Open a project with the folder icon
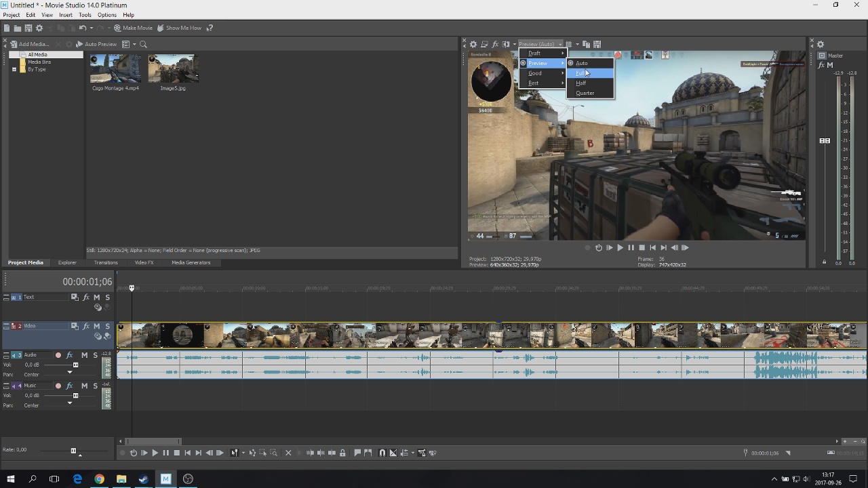Viewport: 868px width, 488px height. [x=18, y=28]
